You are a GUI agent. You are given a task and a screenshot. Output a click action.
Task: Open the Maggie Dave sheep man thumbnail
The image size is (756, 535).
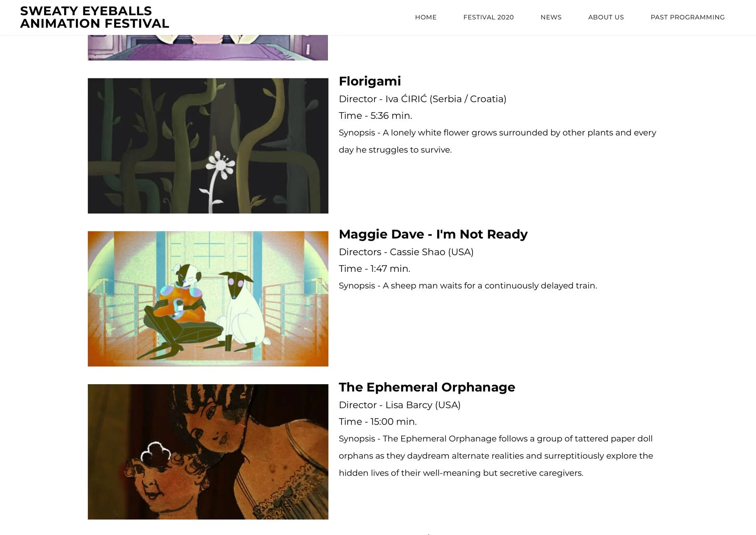(x=208, y=299)
